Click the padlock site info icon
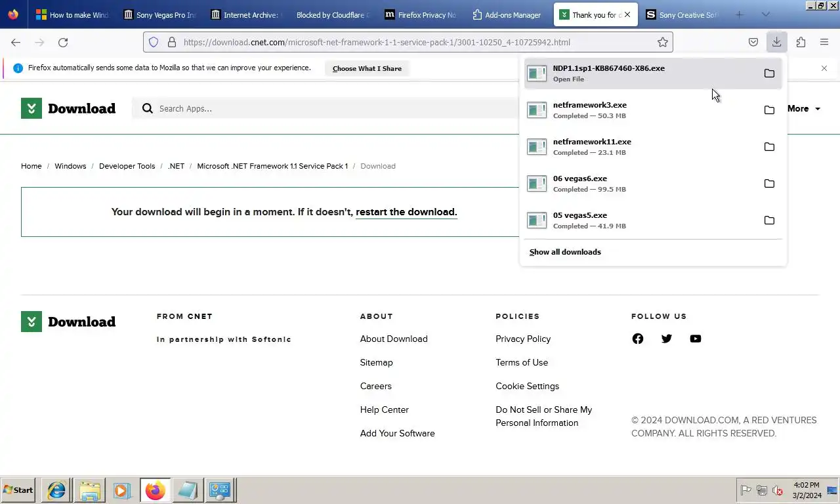 click(172, 42)
